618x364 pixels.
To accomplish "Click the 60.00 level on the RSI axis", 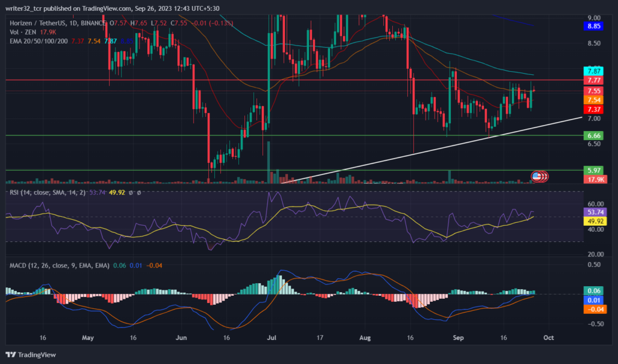I will coord(596,204).
